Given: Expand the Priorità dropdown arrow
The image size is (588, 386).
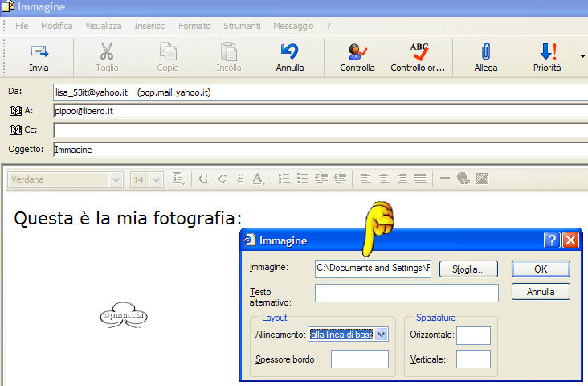Looking at the screenshot, I should tap(582, 57).
